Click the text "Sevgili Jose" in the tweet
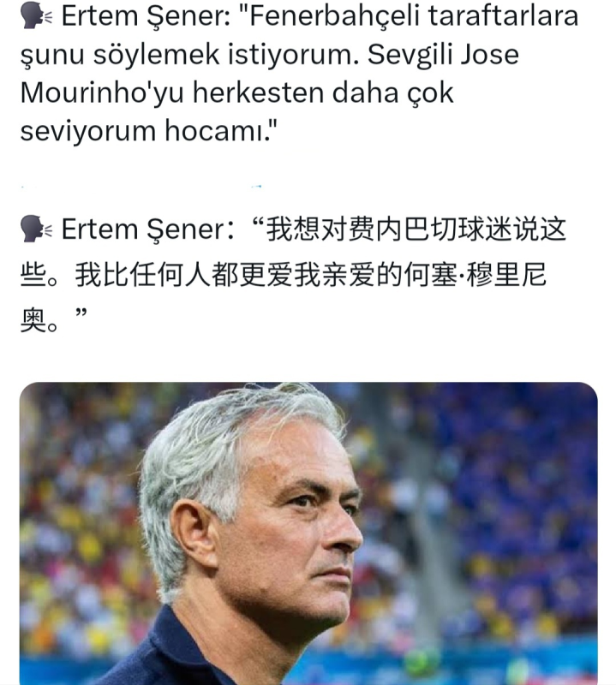The image size is (616, 685). click(443, 55)
